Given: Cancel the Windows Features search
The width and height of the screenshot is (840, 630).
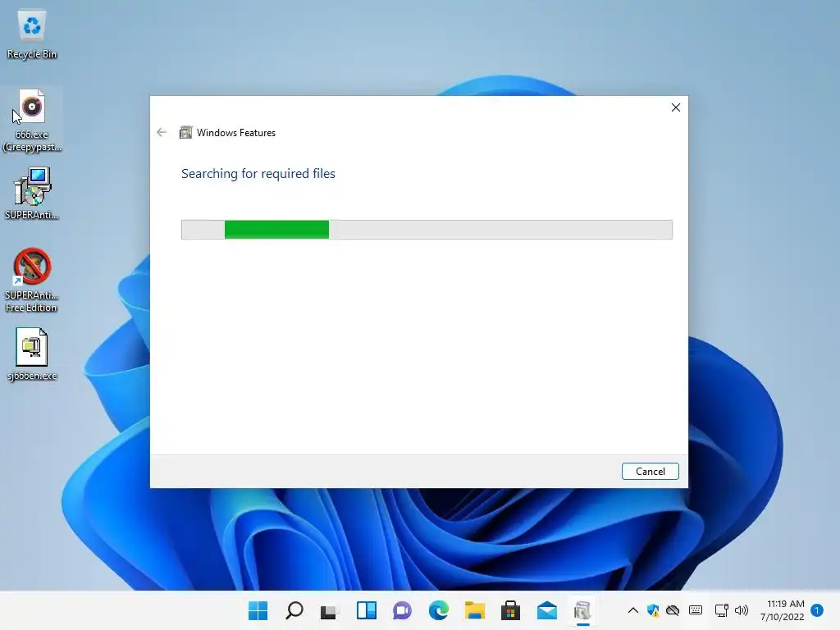Looking at the screenshot, I should coord(650,472).
